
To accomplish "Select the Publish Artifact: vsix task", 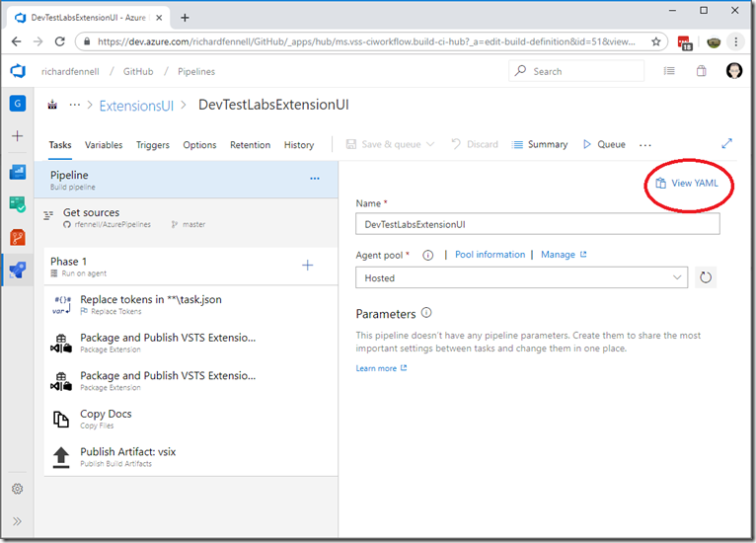I will 190,457.
